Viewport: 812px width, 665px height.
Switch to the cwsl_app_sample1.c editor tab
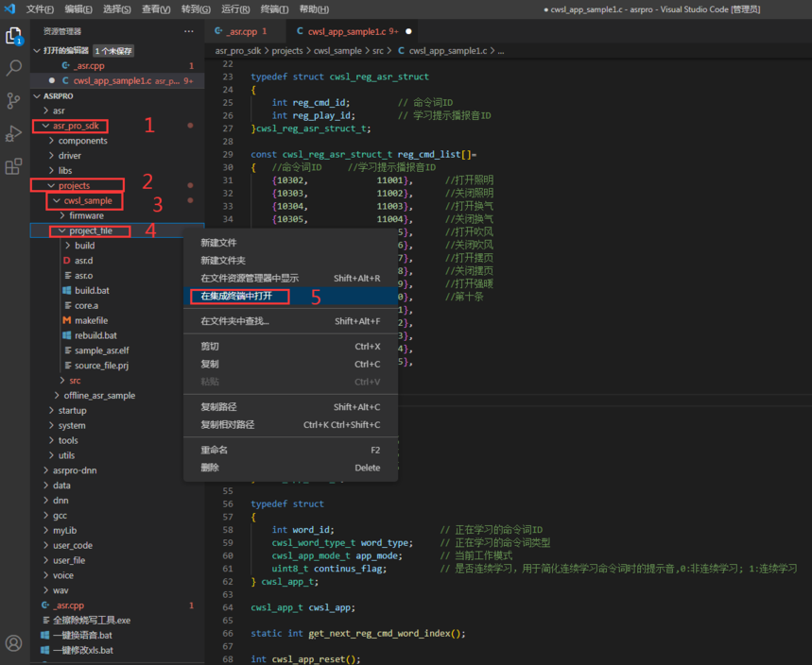coord(354,31)
